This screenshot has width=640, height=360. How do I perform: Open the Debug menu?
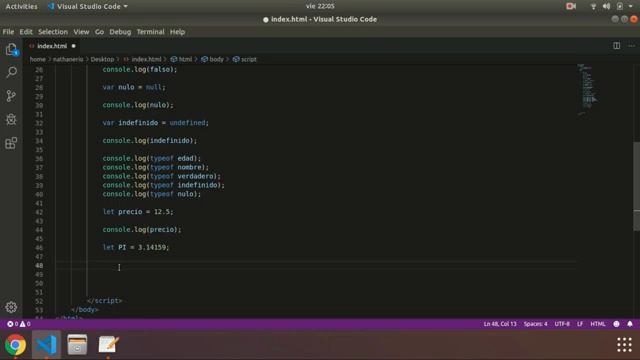[120, 32]
